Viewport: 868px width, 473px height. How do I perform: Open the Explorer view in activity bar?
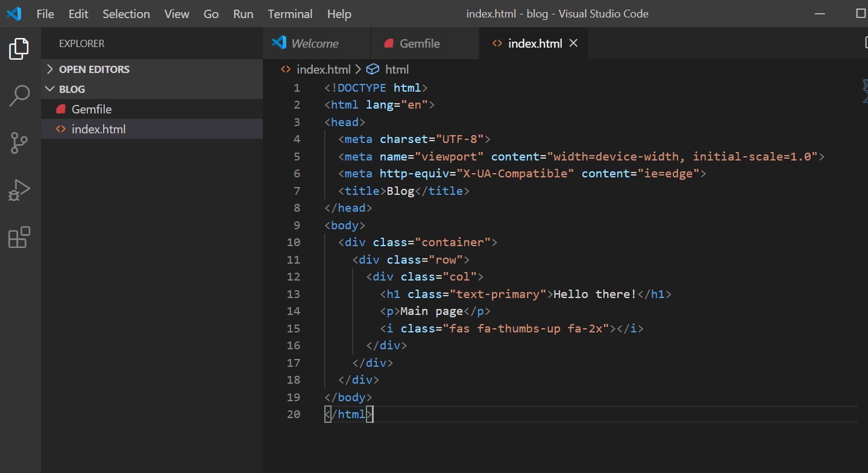pos(19,49)
